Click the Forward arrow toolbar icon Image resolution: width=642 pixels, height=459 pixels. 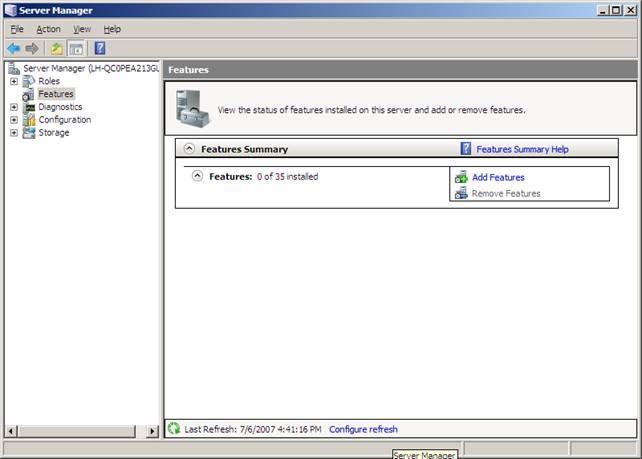32,48
